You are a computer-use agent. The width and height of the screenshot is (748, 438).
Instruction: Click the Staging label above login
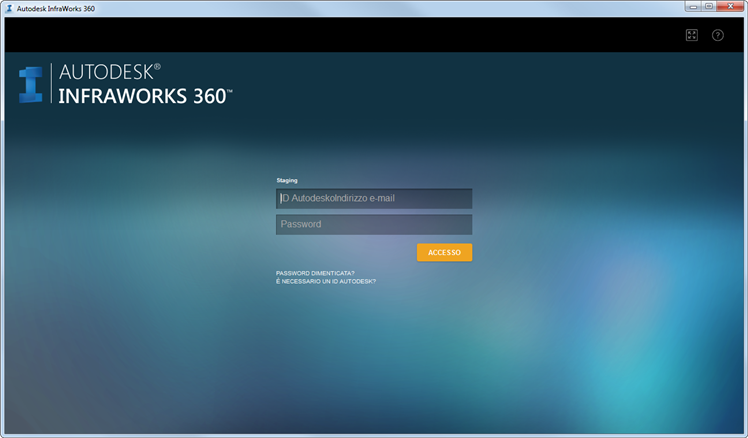[x=287, y=180]
